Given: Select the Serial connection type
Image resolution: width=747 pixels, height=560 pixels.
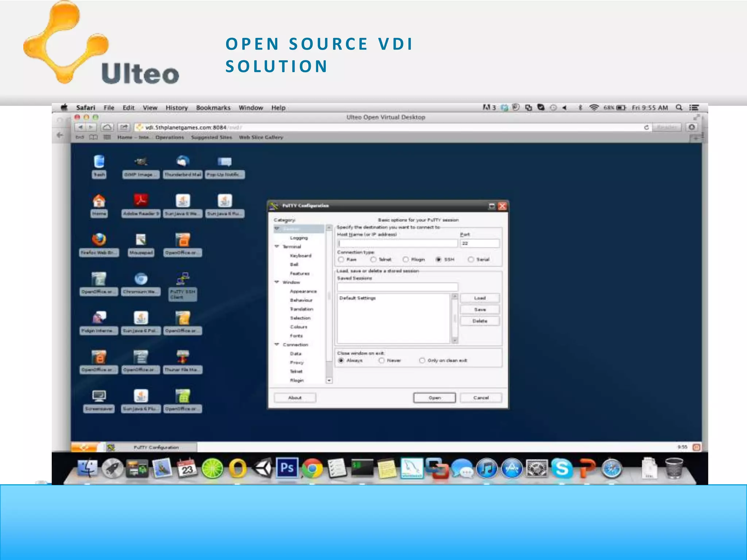Looking at the screenshot, I should pos(471,260).
